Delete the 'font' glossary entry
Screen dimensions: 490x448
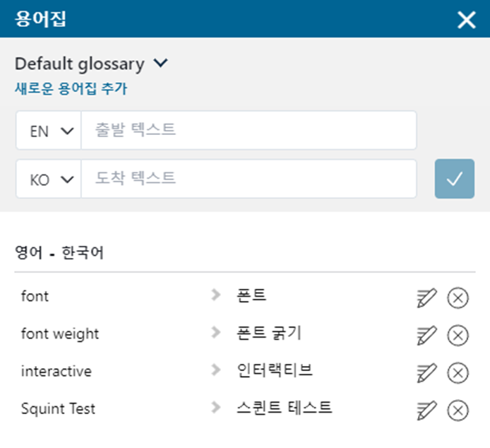coord(458,297)
